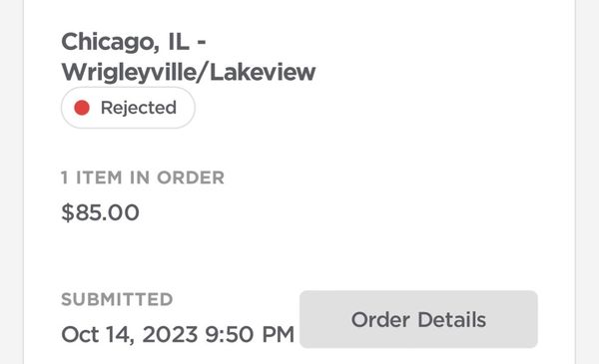Screen dimensions: 599x364
Task: Click the gray margin left of the order card
Action: click(11, 182)
